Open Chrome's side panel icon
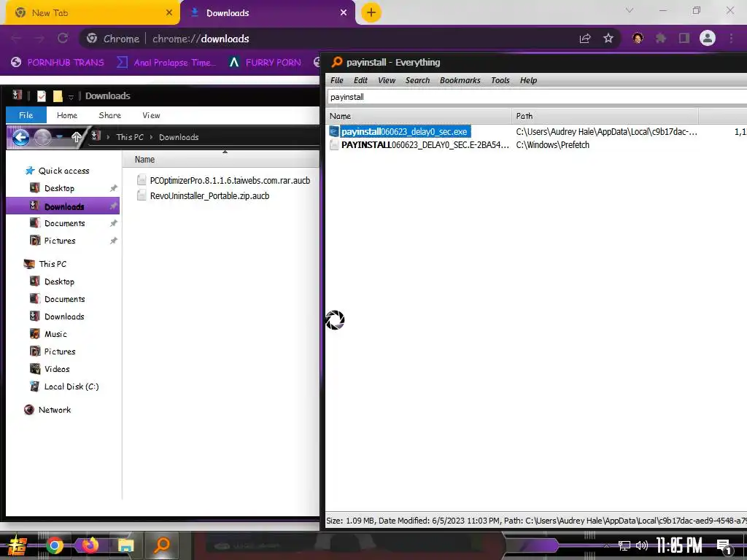 click(684, 38)
